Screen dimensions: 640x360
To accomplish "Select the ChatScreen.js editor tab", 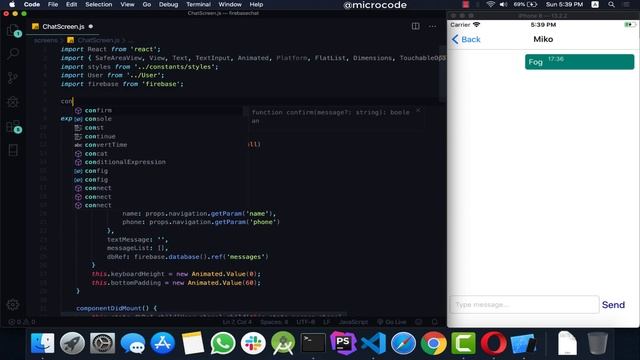I will (63, 27).
